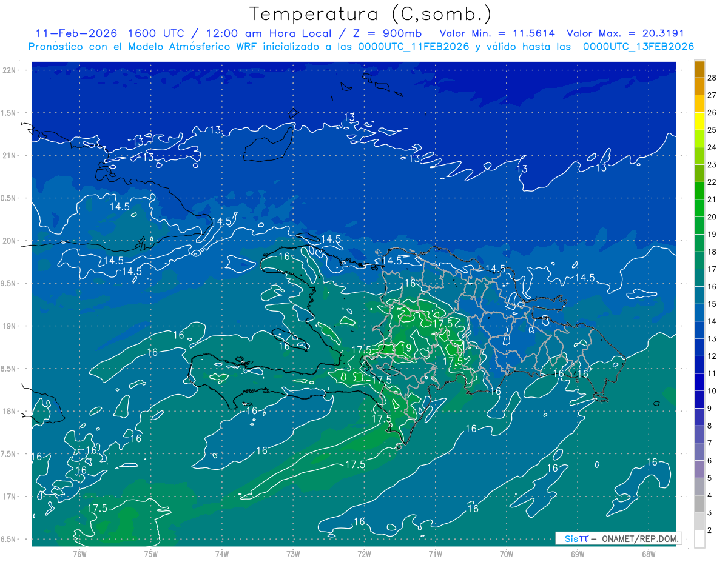Click the color bar number 25

[x=712, y=130]
